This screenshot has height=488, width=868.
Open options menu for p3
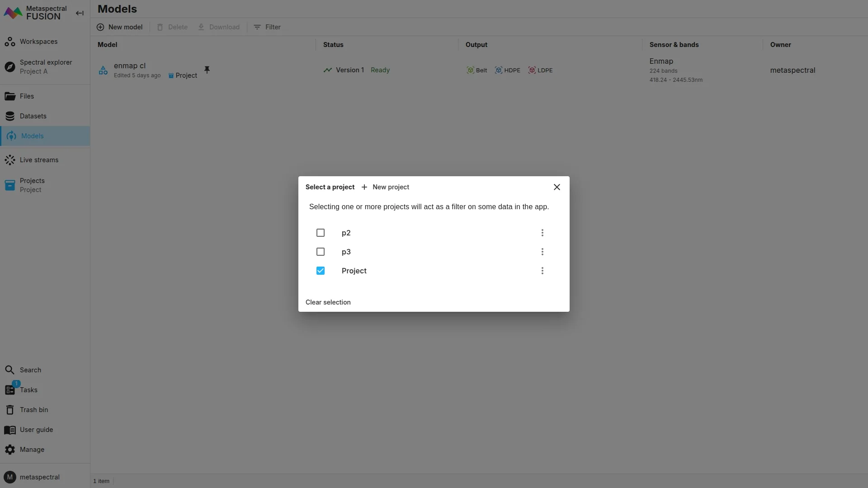pyautogui.click(x=542, y=252)
